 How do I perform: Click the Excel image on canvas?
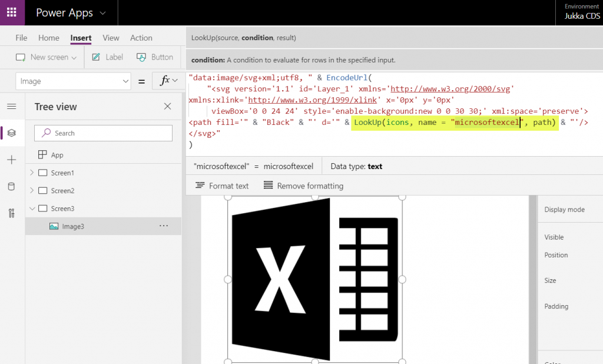point(315,279)
